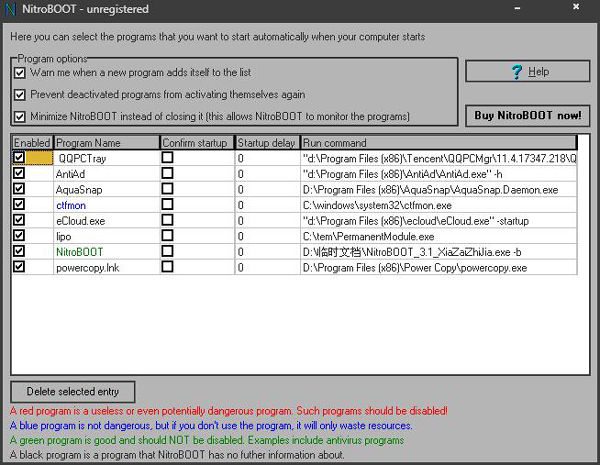Sort by Program Name column header
Screen dimensions: 600x465
point(106,142)
